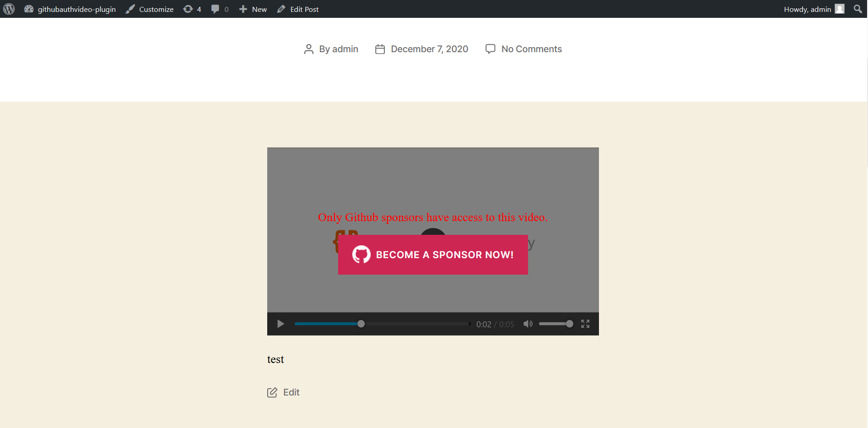Open the New content menu
The image size is (868, 428).
253,9
